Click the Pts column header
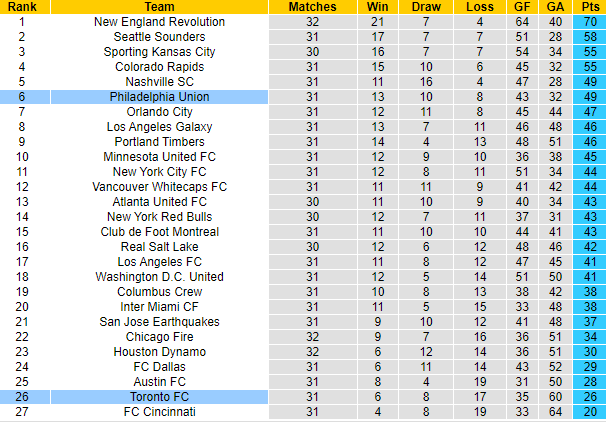Screen dimensions: 606x422 pyautogui.click(x=589, y=6)
